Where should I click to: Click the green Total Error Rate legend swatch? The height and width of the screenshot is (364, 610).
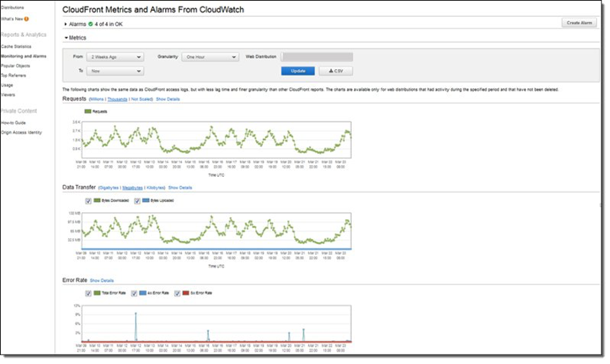tap(97, 293)
